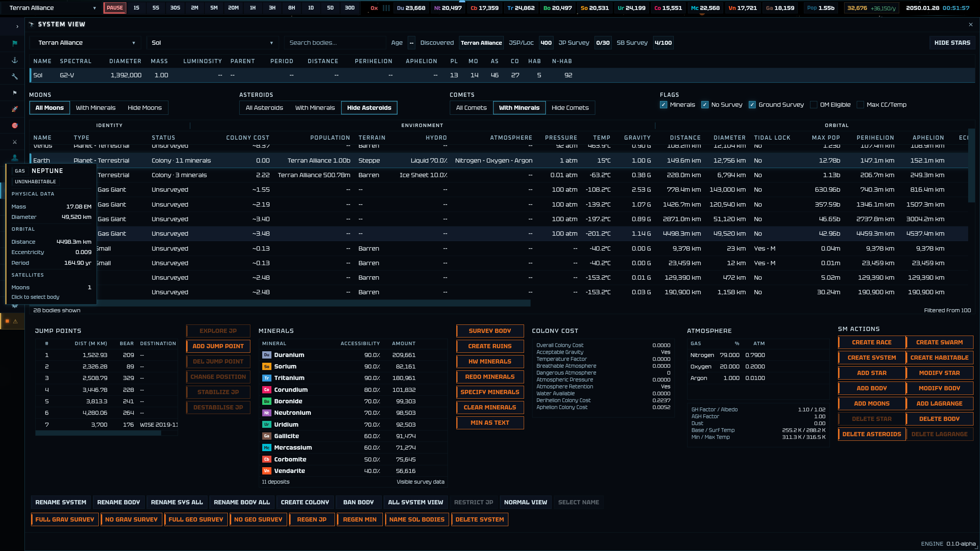Click the Tritanium Tr mineral icon
This screenshot has height=551, width=980.
coord(266,378)
